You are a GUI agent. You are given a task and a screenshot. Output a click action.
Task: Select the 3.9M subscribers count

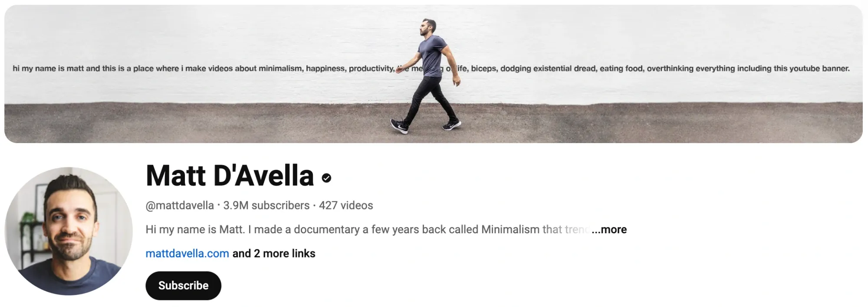[x=266, y=206]
